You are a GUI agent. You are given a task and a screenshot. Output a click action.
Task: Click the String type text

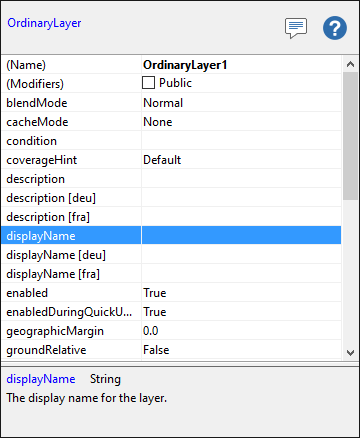pos(105,379)
